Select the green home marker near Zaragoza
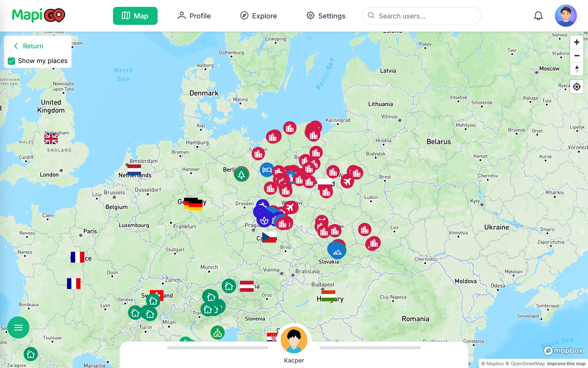This screenshot has height=368, width=588. pyautogui.click(x=31, y=354)
